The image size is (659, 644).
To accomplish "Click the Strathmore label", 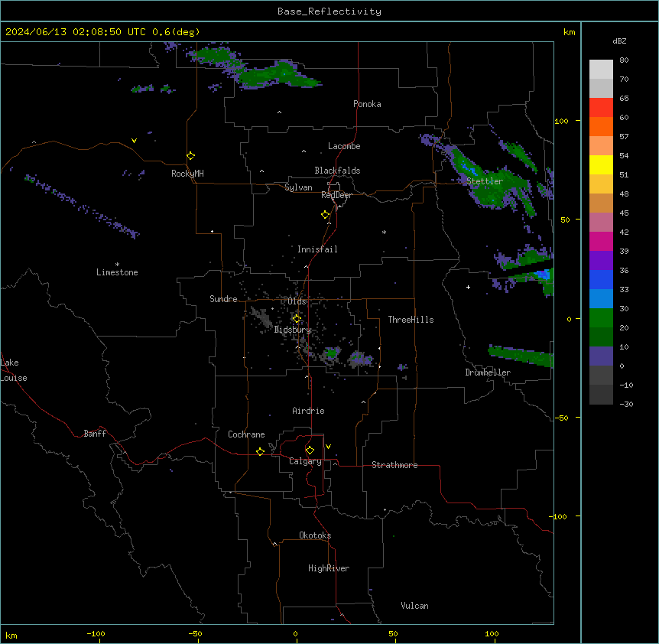I will coord(394,465).
